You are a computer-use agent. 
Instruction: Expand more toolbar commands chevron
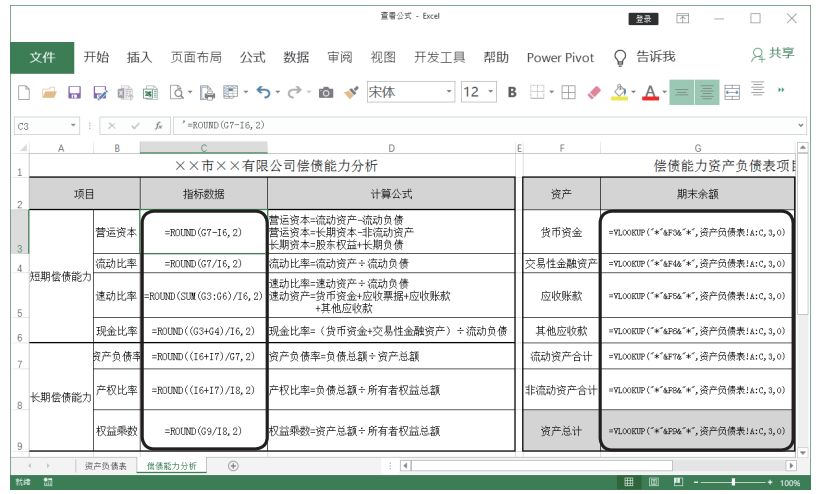[x=781, y=90]
